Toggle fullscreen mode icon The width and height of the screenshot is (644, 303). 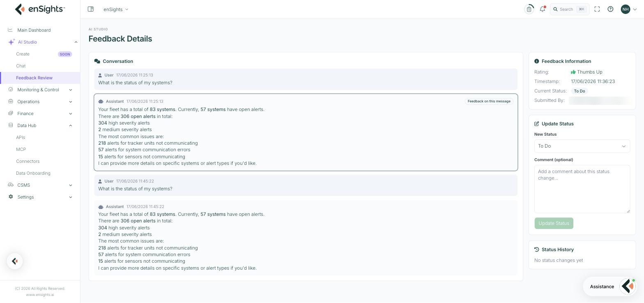[597, 9]
